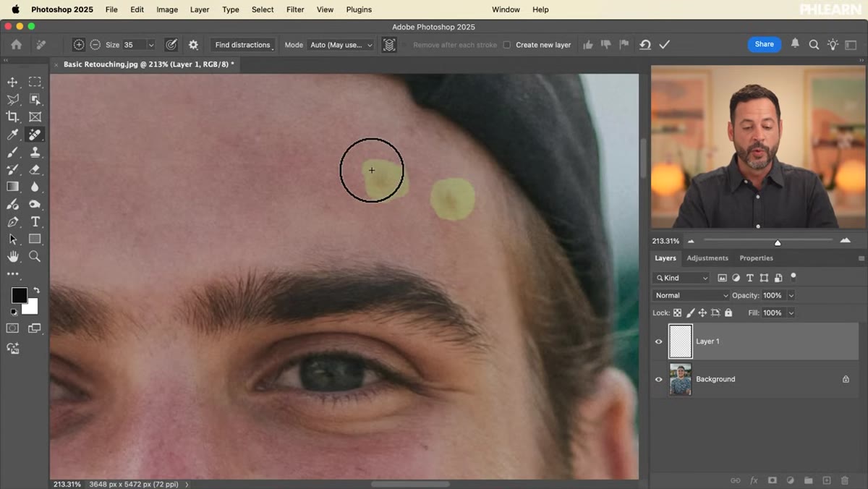Select the Eraser tool
The height and width of the screenshot is (489, 868).
coord(35,169)
